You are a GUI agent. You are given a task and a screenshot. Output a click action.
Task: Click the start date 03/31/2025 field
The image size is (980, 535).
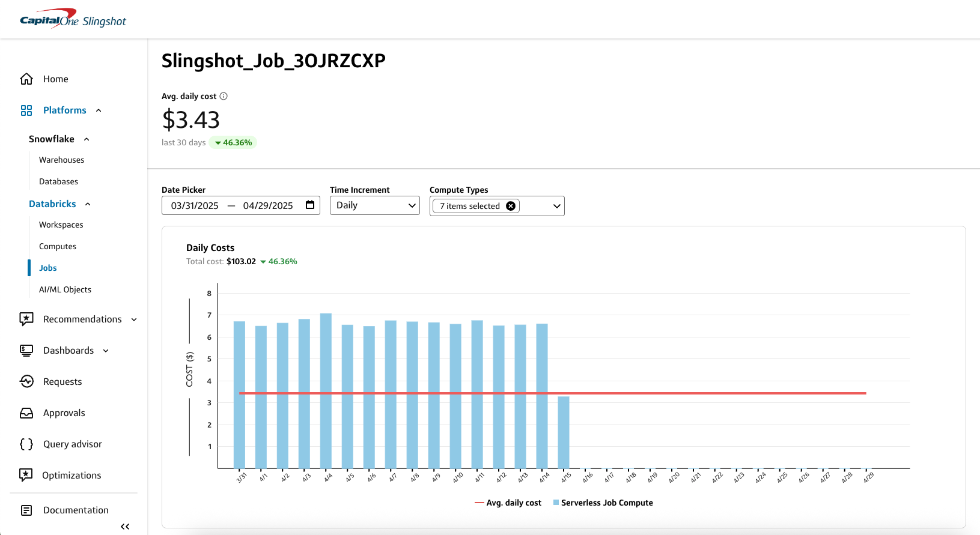(x=195, y=205)
